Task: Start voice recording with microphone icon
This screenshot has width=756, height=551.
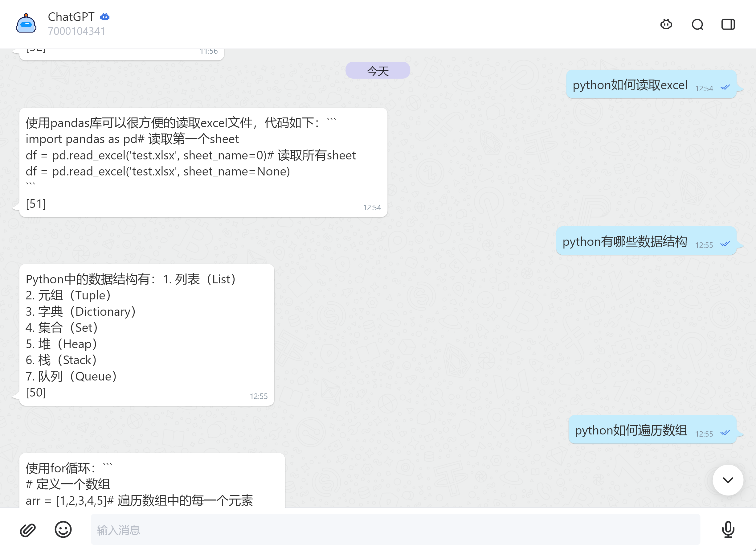Action: [728, 529]
